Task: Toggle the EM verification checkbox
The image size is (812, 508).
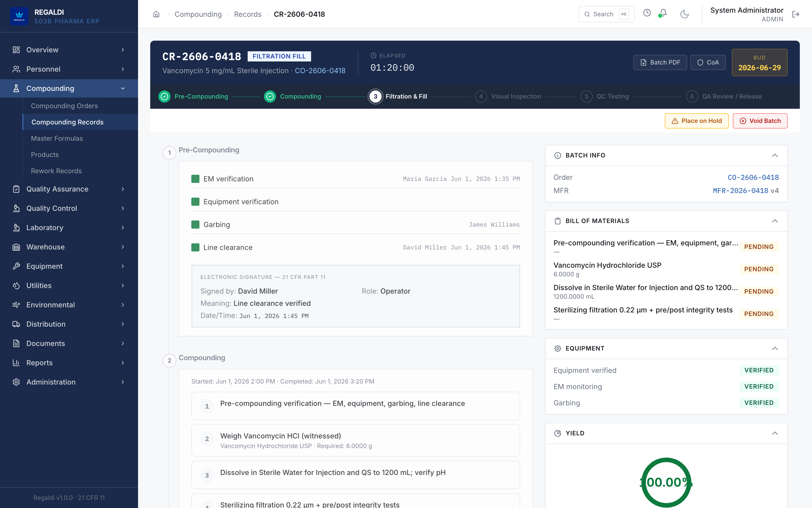Action: coord(195,179)
